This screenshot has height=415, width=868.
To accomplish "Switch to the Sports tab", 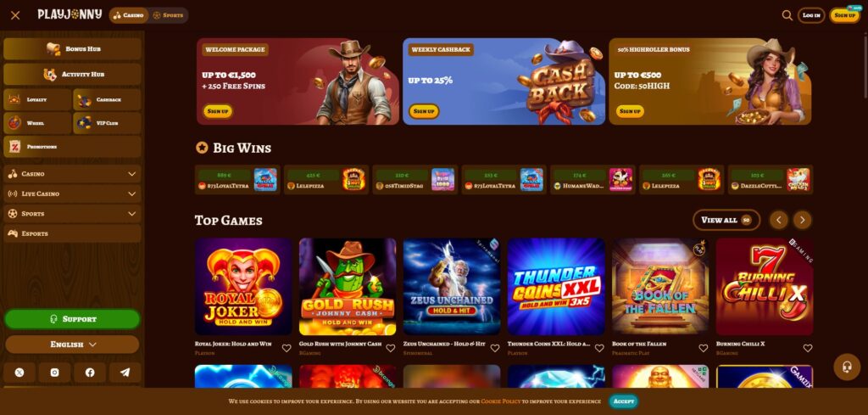I will [169, 15].
